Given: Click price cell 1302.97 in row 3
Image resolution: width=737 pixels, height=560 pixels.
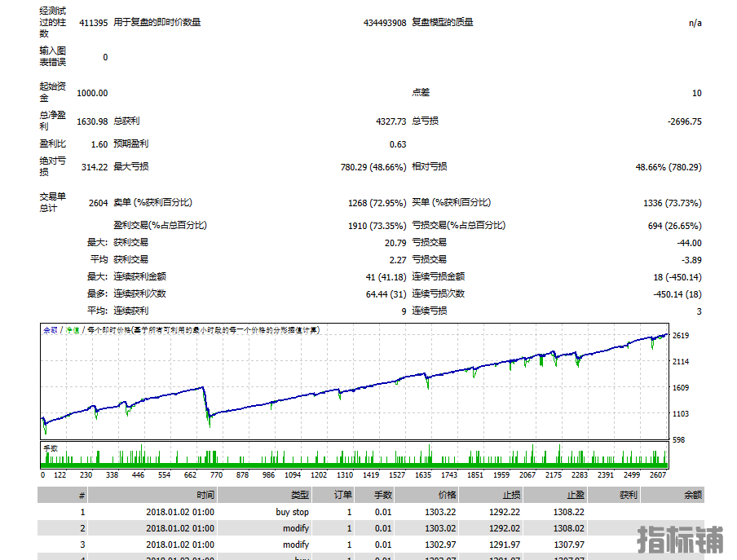Looking at the screenshot, I should [440, 545].
